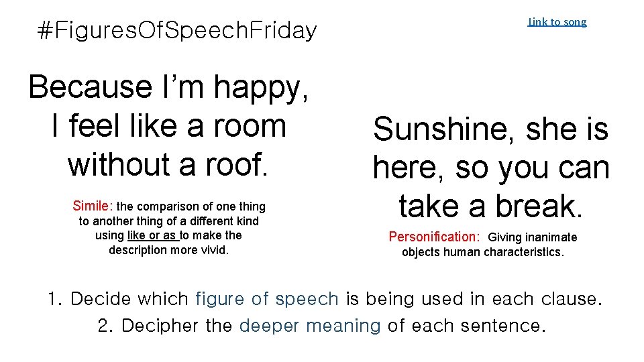Viewport: 644px width, 362px height.
Task: Click the blue "figure of speech" phrase
Action: click(266, 299)
